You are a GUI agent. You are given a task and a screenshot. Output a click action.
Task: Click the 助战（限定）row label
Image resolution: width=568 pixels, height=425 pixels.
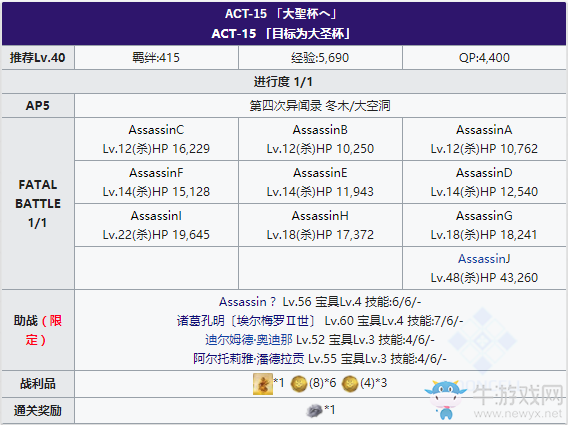(x=38, y=330)
